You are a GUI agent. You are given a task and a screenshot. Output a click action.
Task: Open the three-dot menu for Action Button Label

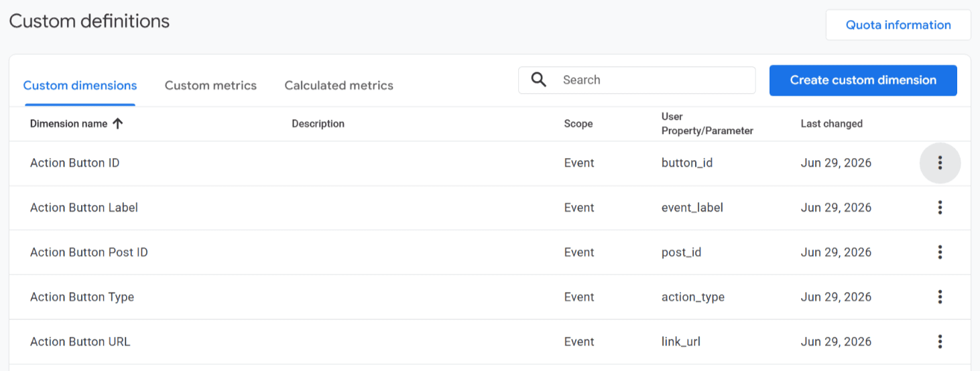(x=940, y=208)
